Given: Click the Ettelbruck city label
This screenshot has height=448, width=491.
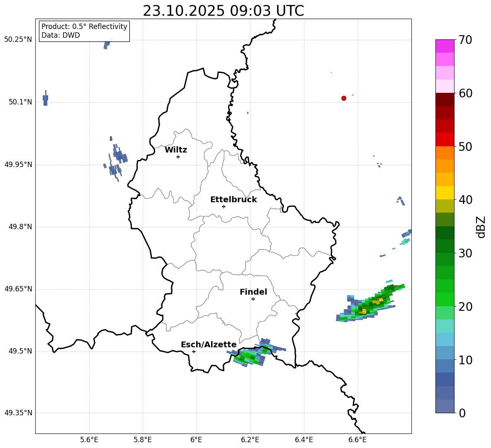Looking at the screenshot, I should pos(233,200).
